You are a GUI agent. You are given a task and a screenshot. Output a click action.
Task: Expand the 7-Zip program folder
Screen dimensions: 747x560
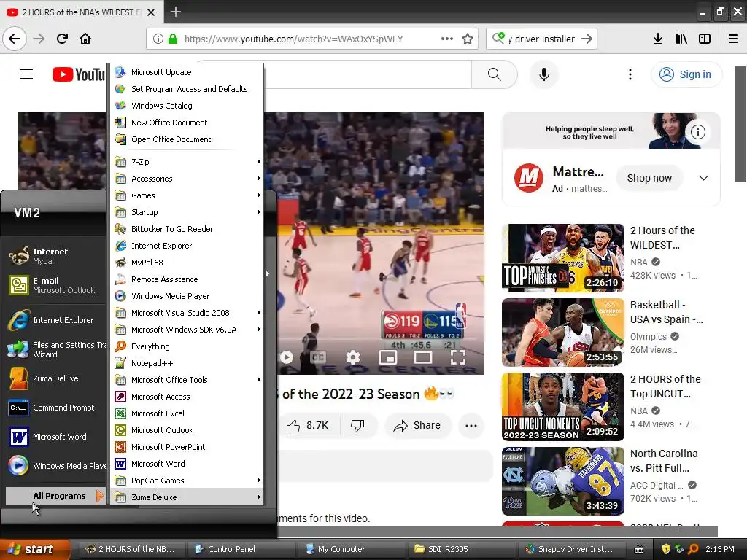pyautogui.click(x=187, y=162)
